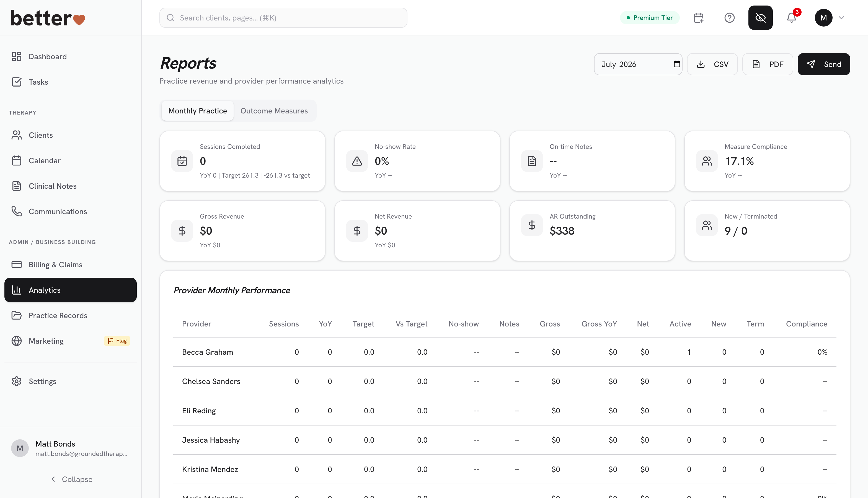Viewport: 868px width, 498px height.
Task: Click the Measure Compliance people icon
Action: point(707,161)
